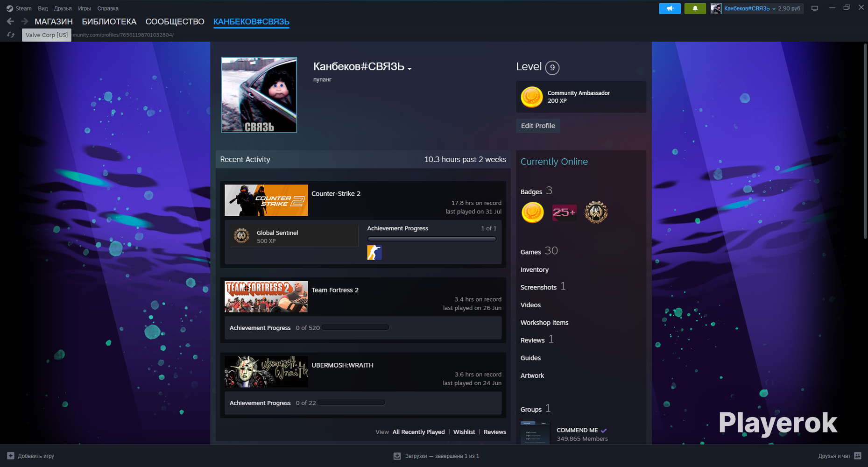This screenshot has width=868, height=467.
Task: Open the Counter-Strike 2 achievement icon
Action: (x=374, y=253)
